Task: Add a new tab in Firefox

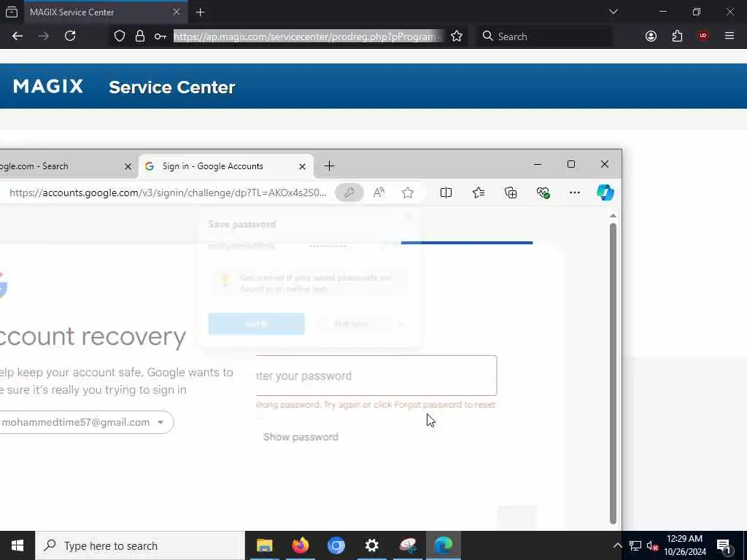Action: click(200, 12)
